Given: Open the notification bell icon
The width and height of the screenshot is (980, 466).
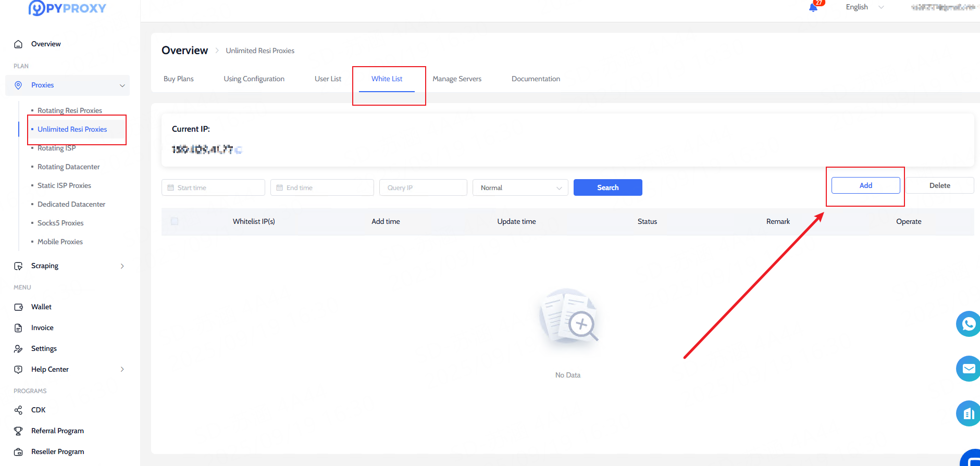Looking at the screenshot, I should point(813,7).
